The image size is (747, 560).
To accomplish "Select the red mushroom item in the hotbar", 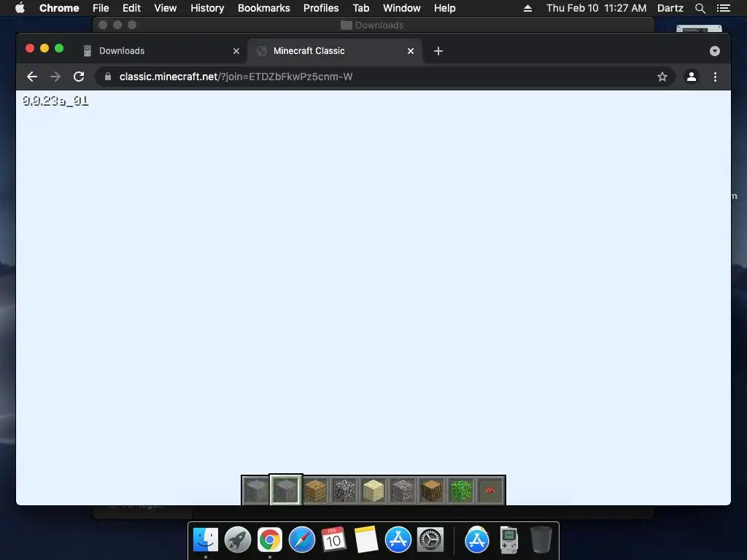I will pyautogui.click(x=490, y=490).
